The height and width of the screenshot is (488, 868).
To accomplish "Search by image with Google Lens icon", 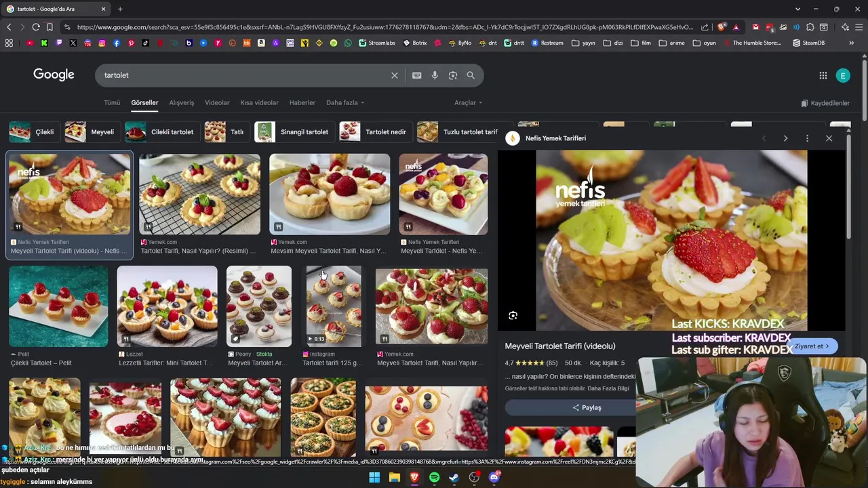I will [453, 75].
